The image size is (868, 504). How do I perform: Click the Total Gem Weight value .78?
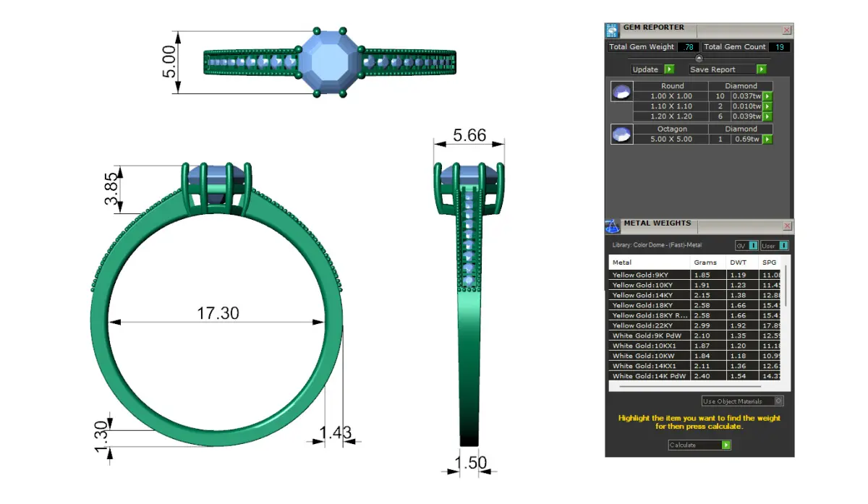687,47
